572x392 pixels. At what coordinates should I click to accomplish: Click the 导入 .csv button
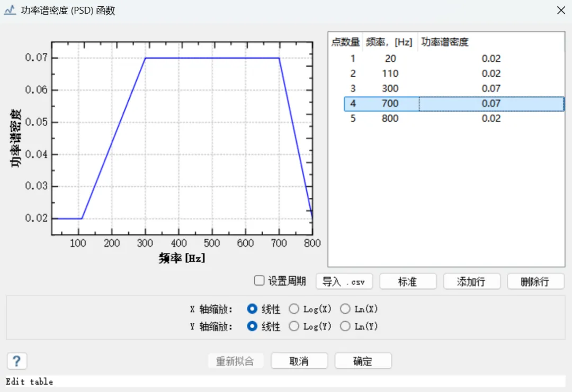(344, 281)
